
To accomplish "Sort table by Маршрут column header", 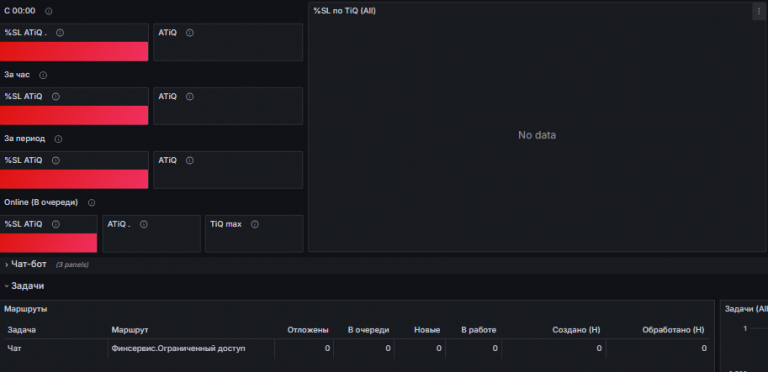I will click(x=130, y=330).
